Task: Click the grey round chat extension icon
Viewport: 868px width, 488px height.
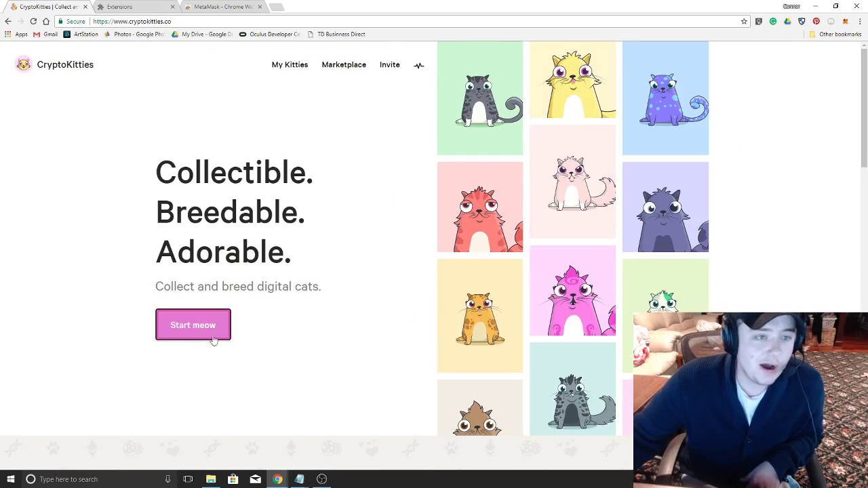Action: coord(831,21)
